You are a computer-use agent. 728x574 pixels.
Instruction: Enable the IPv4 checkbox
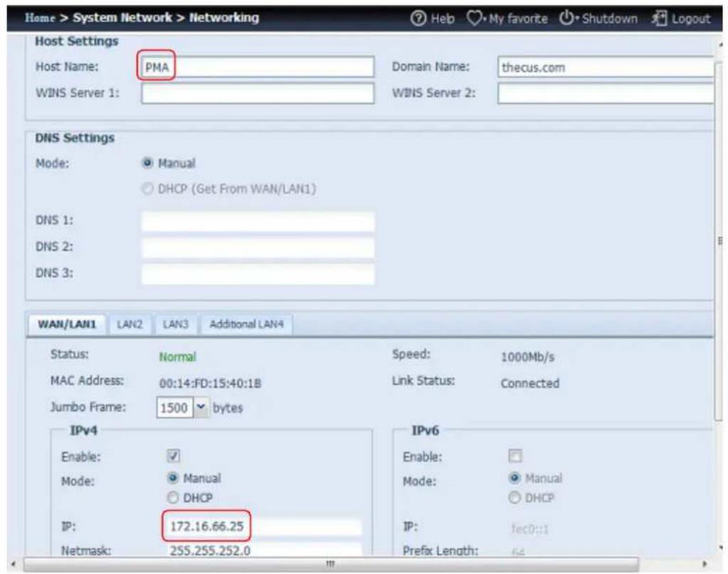click(172, 456)
